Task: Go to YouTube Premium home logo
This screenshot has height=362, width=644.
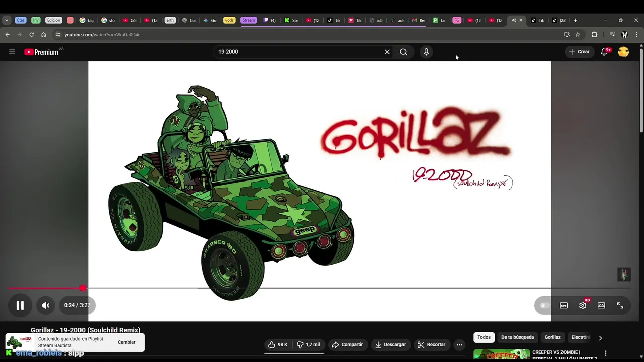Action: point(41,52)
